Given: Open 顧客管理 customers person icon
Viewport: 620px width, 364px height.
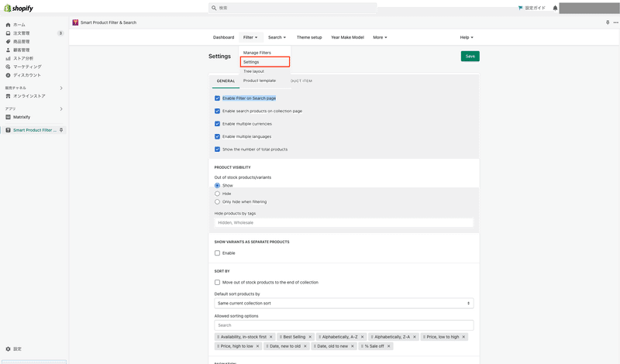Looking at the screenshot, I should (8, 50).
